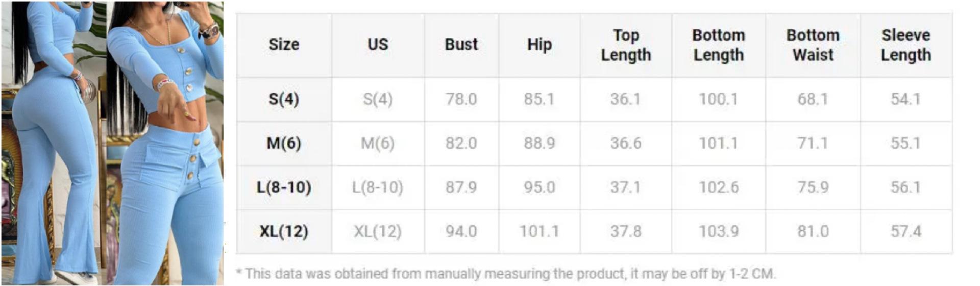Select the bold XL(12) size row label
The height and width of the screenshot is (286, 980).
click(284, 231)
